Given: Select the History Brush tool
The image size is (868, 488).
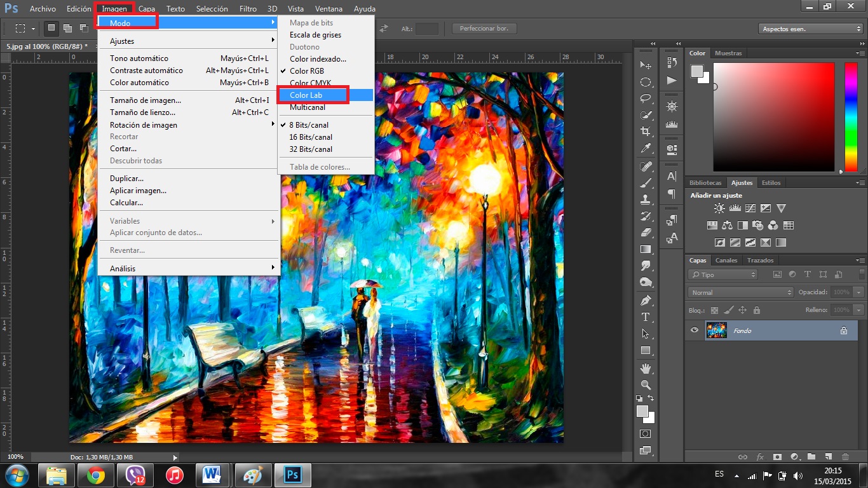Looking at the screenshot, I should tap(646, 216).
